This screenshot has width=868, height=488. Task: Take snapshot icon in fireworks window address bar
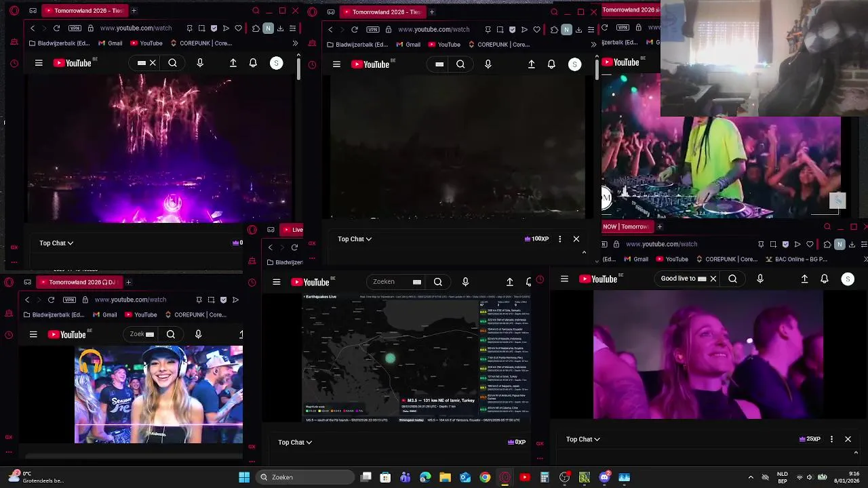click(x=201, y=28)
